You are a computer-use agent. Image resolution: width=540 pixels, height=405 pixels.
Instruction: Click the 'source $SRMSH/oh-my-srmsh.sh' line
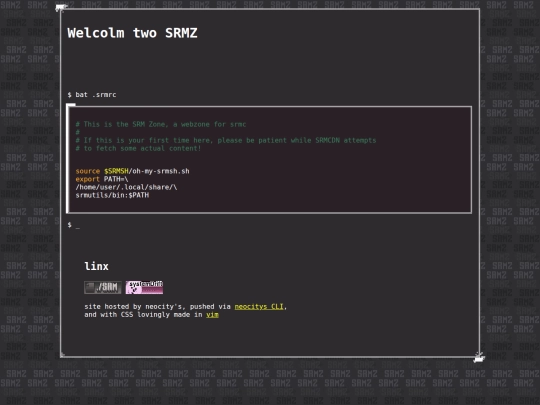point(133,171)
